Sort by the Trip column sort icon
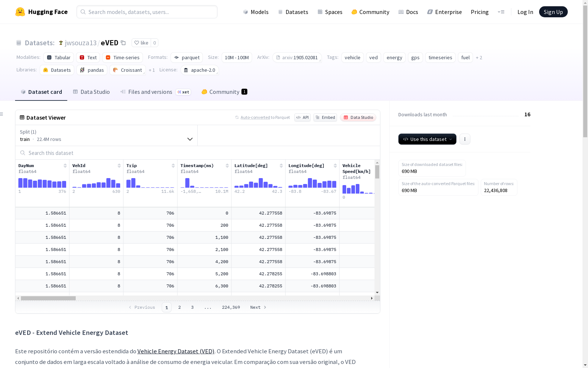Image resolution: width=588 pixels, height=368 pixels. (x=173, y=166)
